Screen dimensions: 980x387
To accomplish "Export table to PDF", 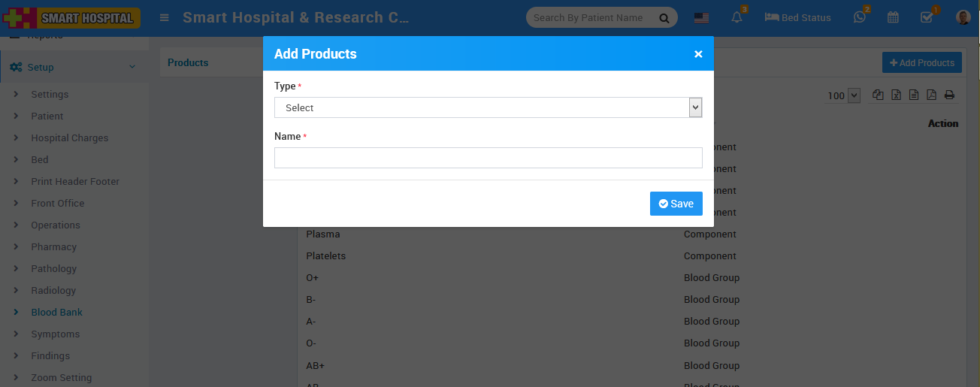I will [931, 95].
